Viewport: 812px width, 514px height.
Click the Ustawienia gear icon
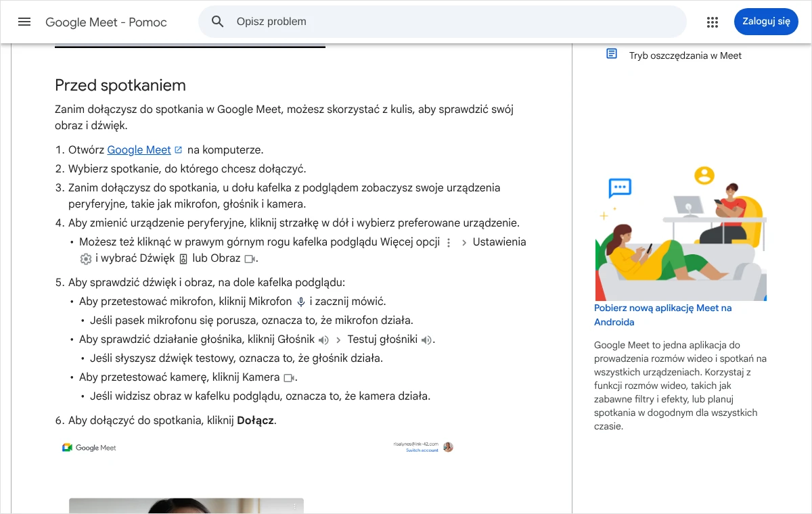[85, 259]
